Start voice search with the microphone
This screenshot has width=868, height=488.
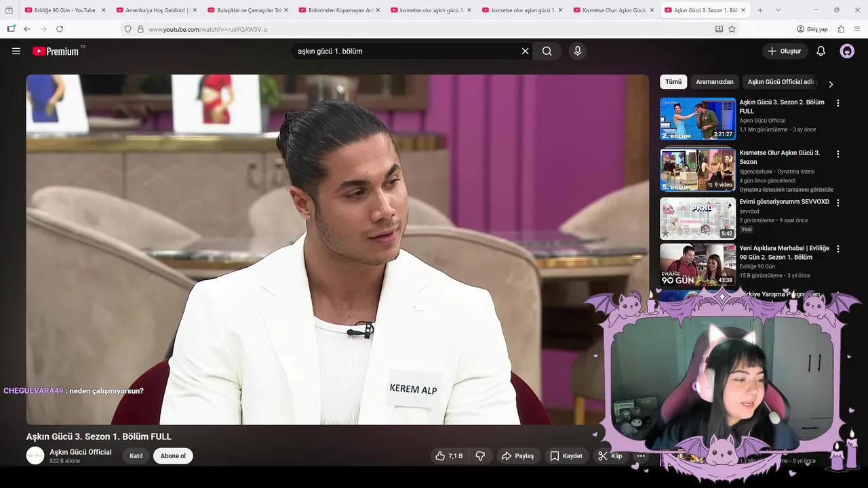[577, 51]
